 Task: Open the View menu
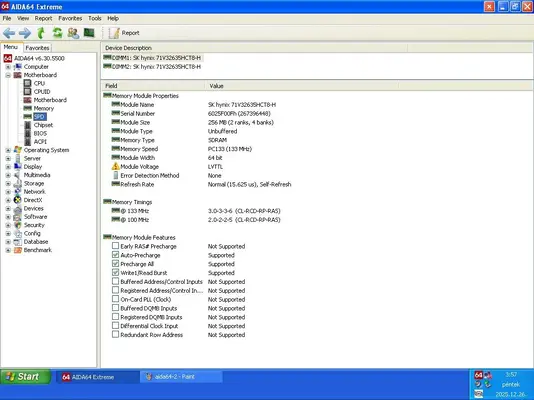[x=23, y=18]
